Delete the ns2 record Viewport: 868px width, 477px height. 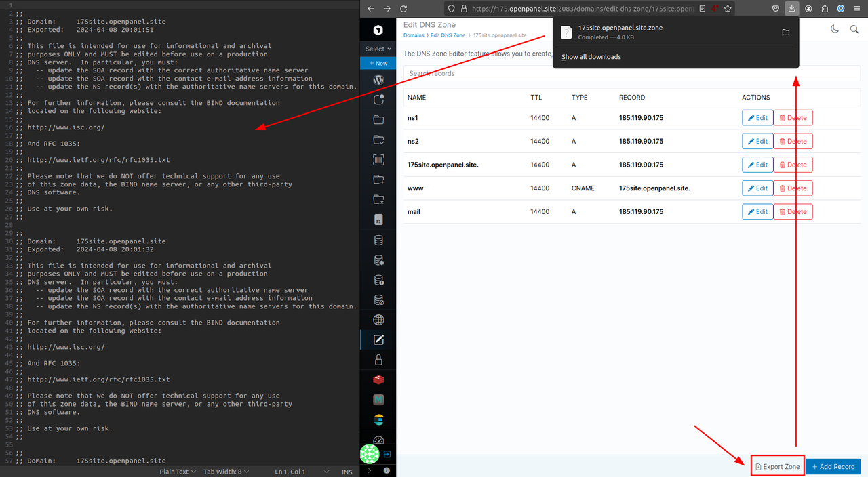click(x=793, y=141)
